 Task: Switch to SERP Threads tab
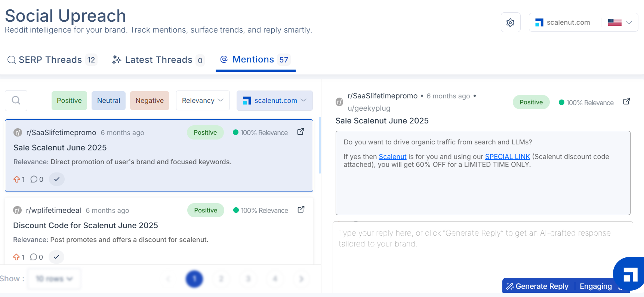coord(52,60)
